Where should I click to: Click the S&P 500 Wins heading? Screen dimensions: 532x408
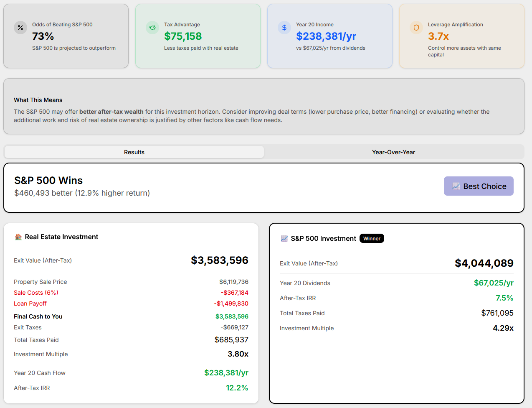(x=48, y=181)
